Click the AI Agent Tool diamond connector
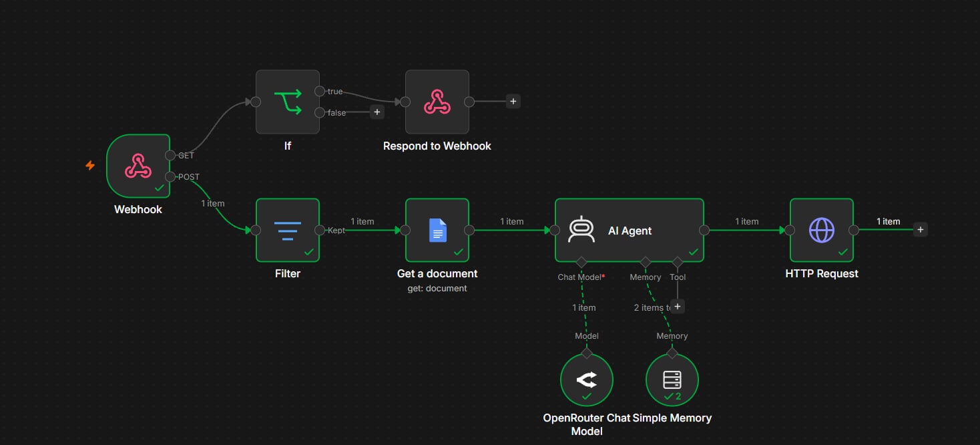The height and width of the screenshot is (445, 980). point(678,262)
